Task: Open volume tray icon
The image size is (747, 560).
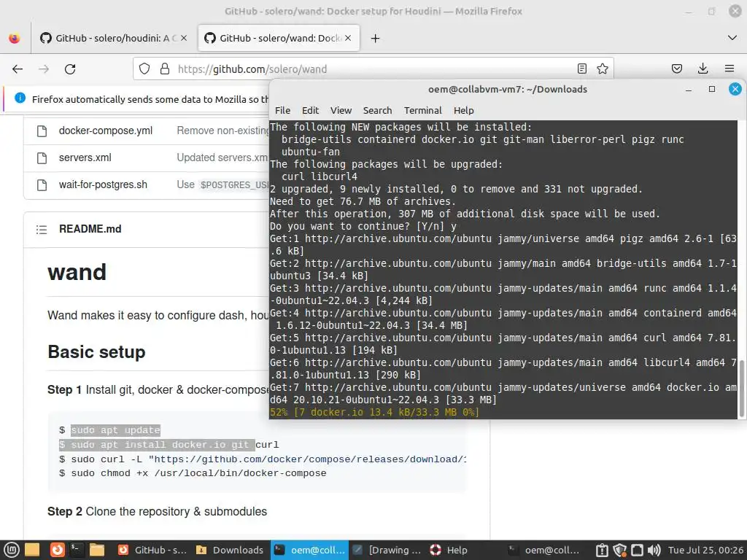Action: (654, 550)
